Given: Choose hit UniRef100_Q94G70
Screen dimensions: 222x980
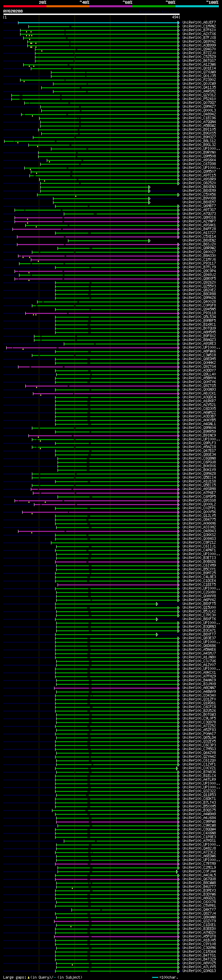Looking at the screenshot, I should (x=199, y=49).
